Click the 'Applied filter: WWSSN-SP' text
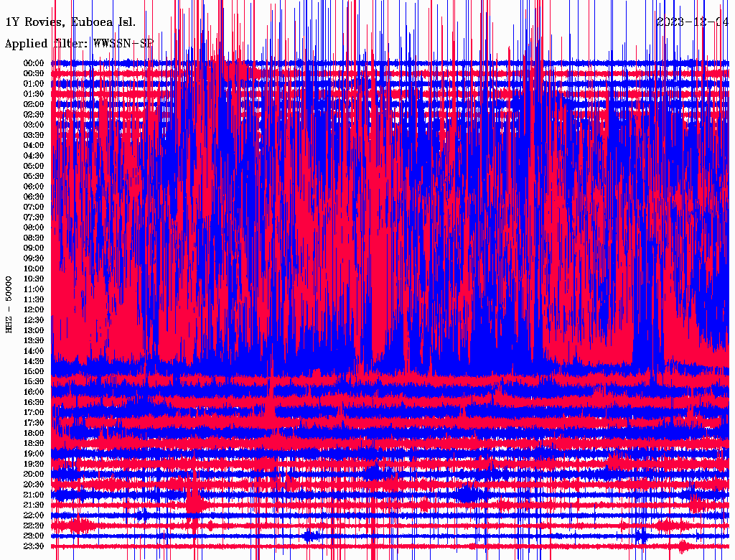 (x=79, y=43)
